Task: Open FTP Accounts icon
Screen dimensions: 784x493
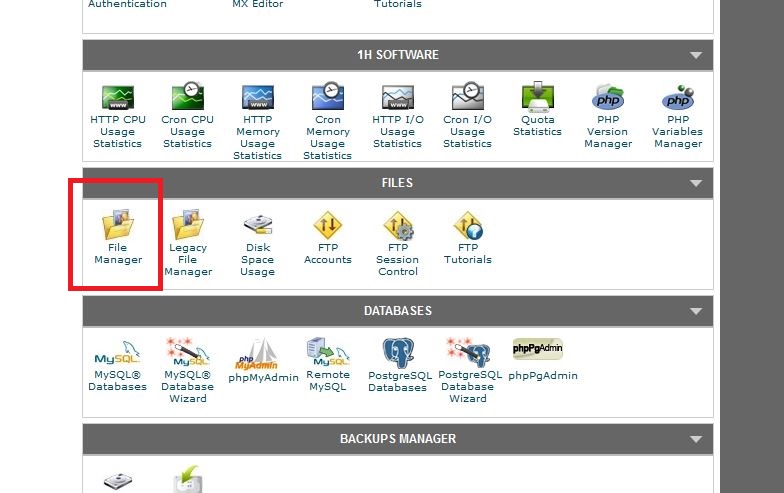Action: coord(328,225)
